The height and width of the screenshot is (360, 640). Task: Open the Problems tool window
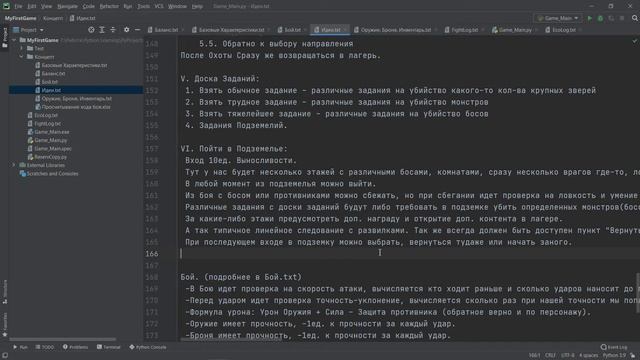tap(76, 347)
